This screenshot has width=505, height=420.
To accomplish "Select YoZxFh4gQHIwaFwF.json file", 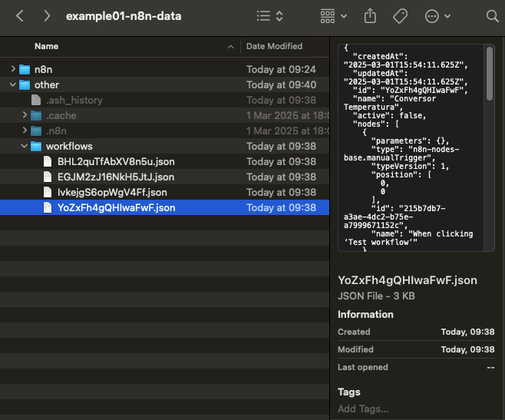I will pos(164,207).
